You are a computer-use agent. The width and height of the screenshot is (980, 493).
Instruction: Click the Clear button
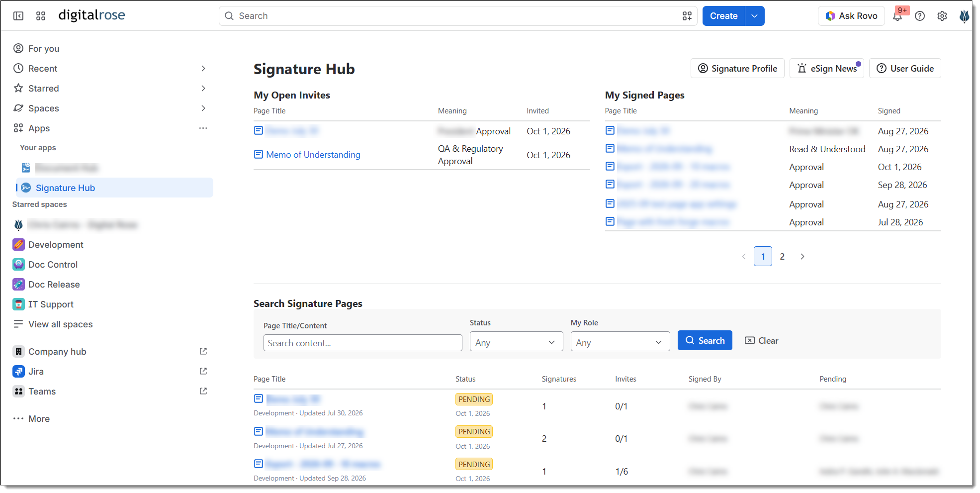point(761,340)
